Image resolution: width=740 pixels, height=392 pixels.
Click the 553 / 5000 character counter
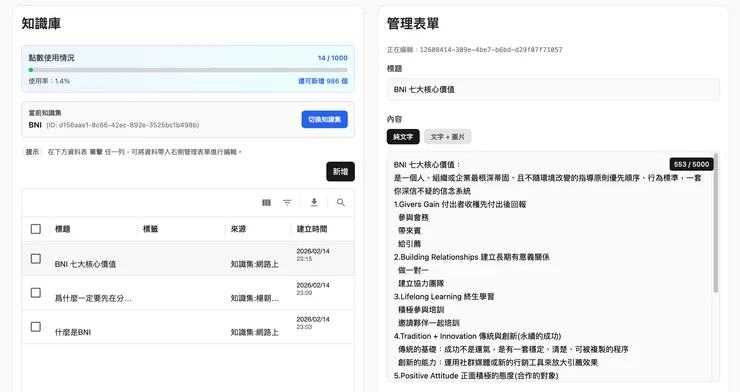pyautogui.click(x=691, y=164)
